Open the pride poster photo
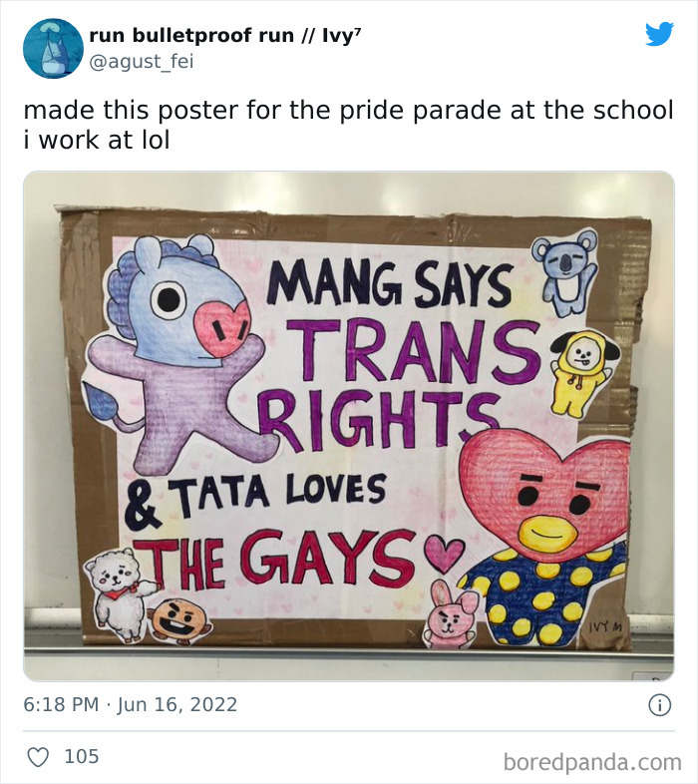 pos(349,426)
